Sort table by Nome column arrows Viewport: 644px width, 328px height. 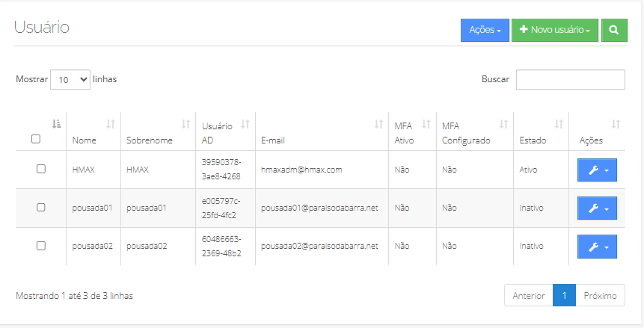[111, 124]
